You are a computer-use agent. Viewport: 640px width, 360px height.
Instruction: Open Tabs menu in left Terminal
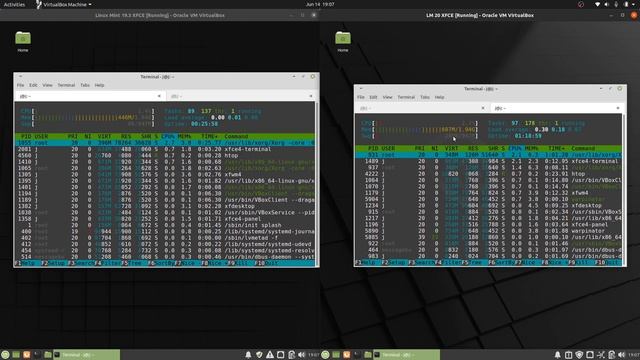click(x=85, y=85)
